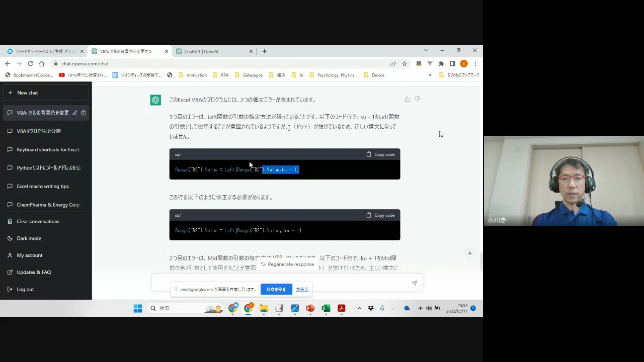Delete the selected chat using trash icon
644x362 pixels.
coord(84,113)
